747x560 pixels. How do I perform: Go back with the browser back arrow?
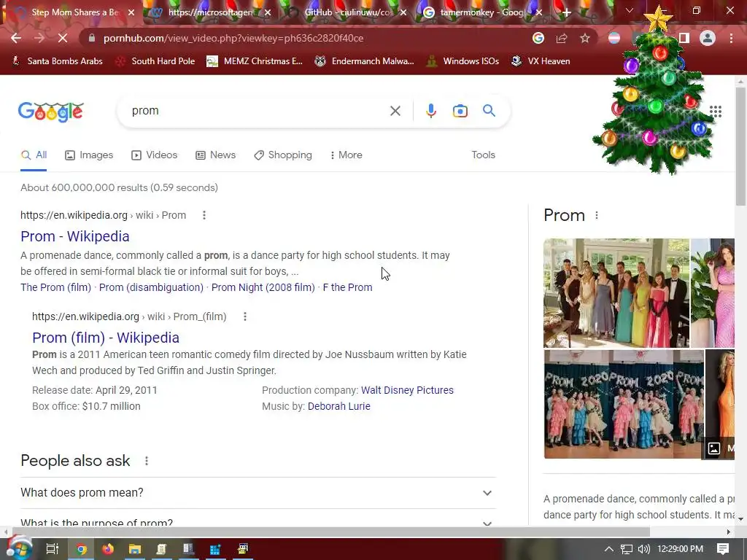pyautogui.click(x=16, y=38)
